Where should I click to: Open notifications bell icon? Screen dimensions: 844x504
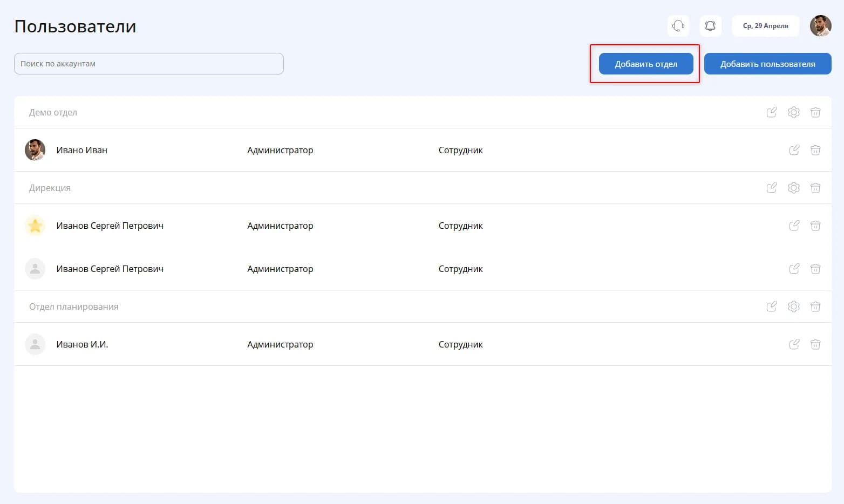coord(710,26)
